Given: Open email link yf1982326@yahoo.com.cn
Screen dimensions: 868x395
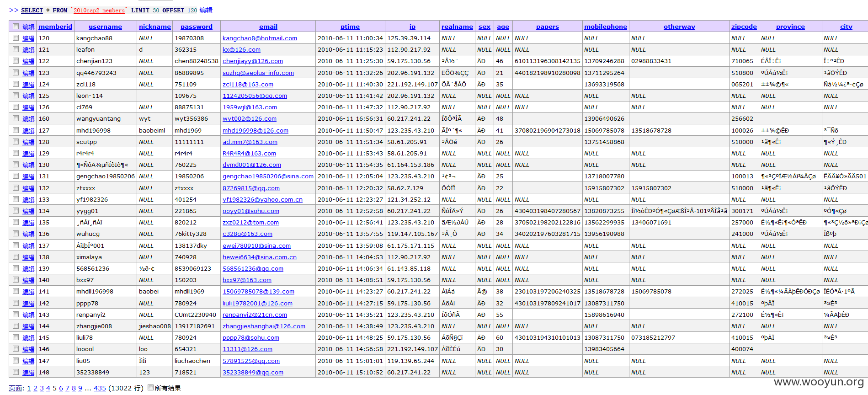Looking at the screenshot, I should [262, 200].
